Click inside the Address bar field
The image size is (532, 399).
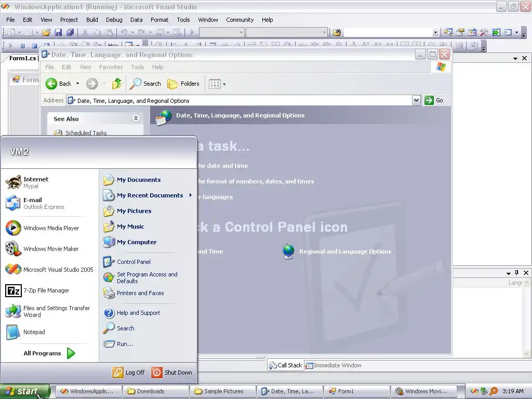[239, 100]
